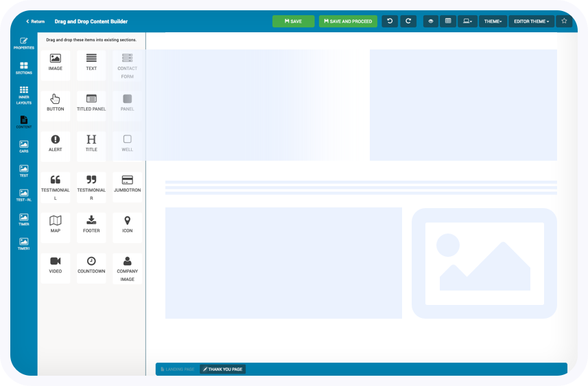Click the green Save button

(x=293, y=21)
